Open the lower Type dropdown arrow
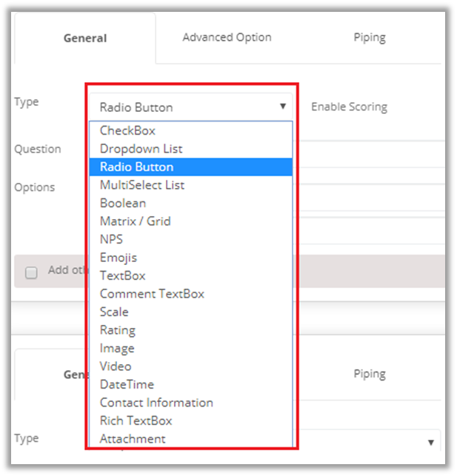 431,442
